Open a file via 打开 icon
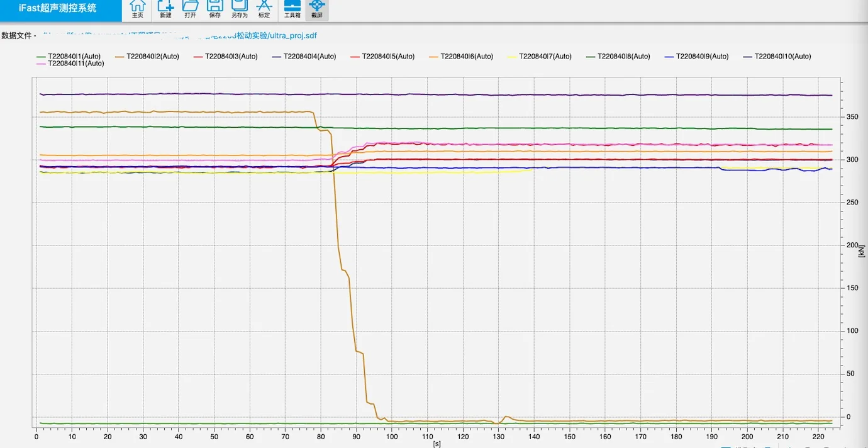Viewport: 868px width, 448px height. pyautogui.click(x=190, y=9)
